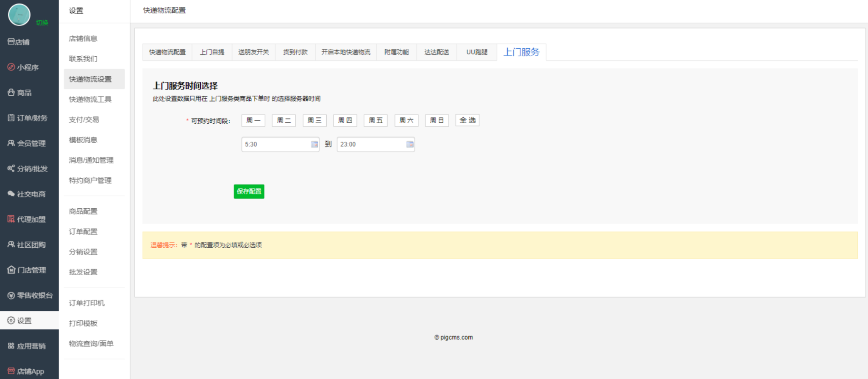Viewport: 868px width, 379px height.
Task: Switch to the 快递物流配置 tab
Action: tap(167, 52)
